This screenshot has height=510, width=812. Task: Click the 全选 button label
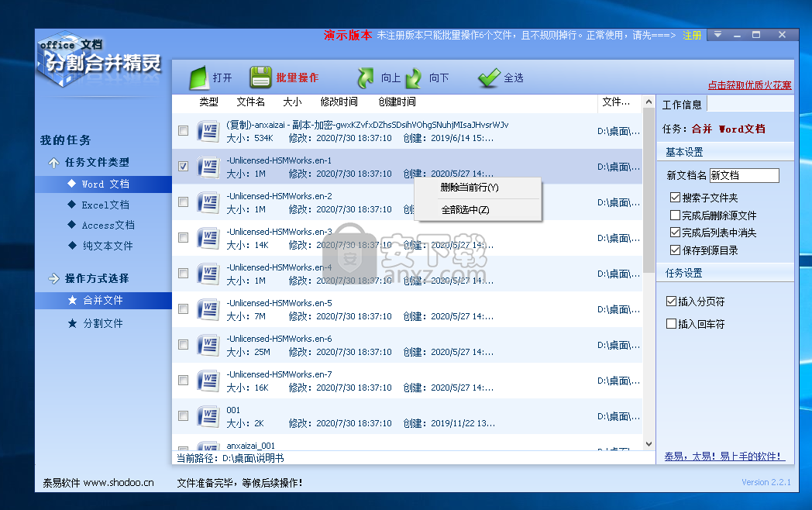(x=514, y=78)
